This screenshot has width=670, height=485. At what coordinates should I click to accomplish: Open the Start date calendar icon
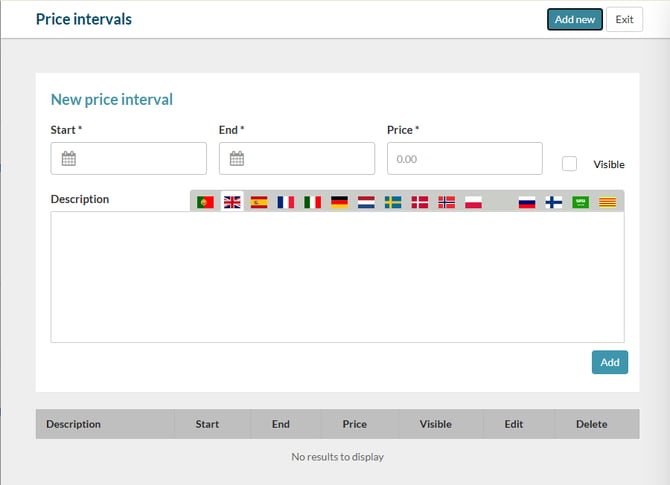(68, 159)
